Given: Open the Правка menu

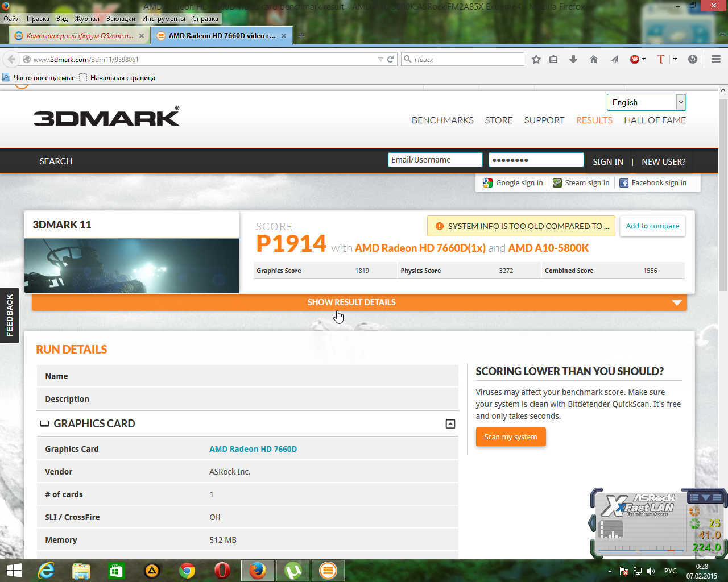Looking at the screenshot, I should [x=38, y=19].
